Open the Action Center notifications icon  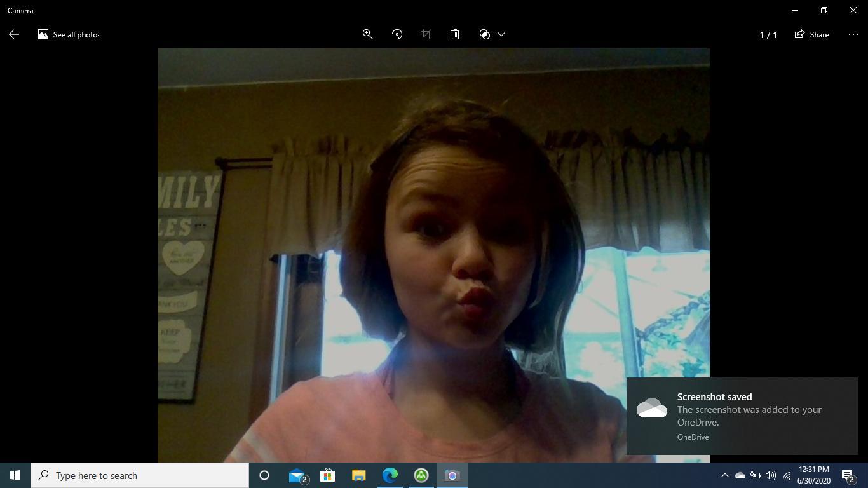849,475
